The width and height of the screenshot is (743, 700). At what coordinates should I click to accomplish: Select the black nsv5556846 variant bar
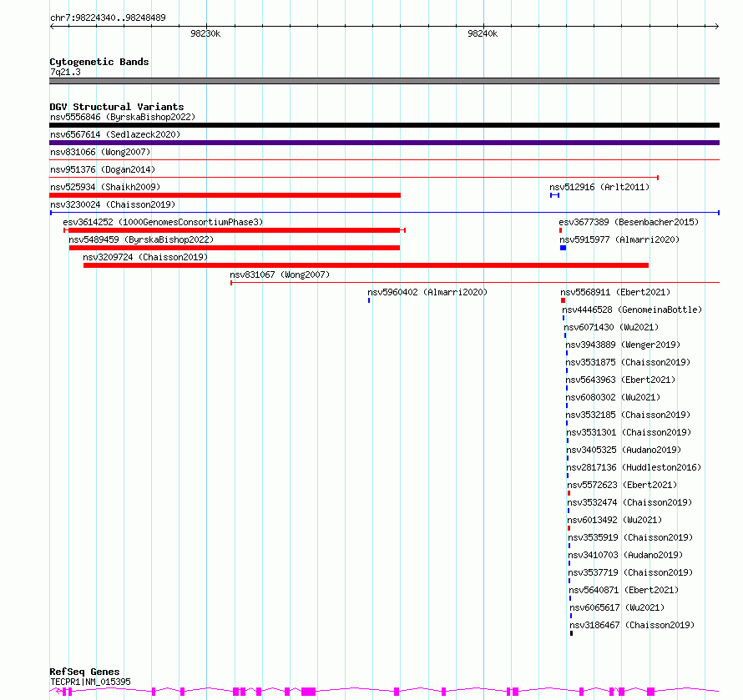pos(384,125)
